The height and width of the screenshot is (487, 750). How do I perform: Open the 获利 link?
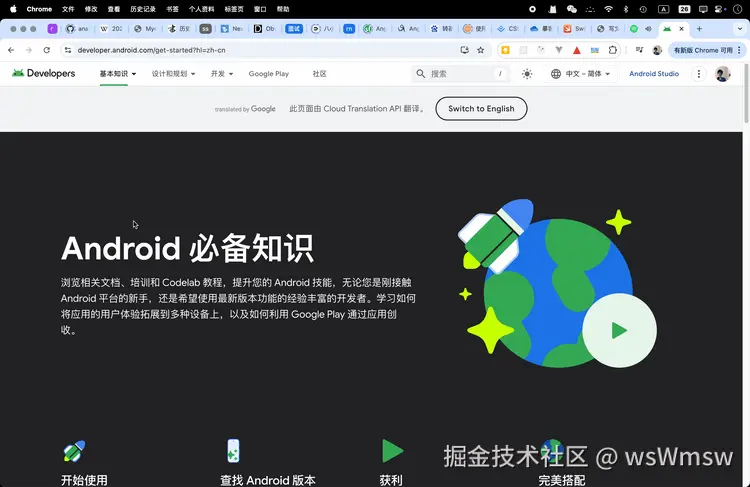coord(391,480)
